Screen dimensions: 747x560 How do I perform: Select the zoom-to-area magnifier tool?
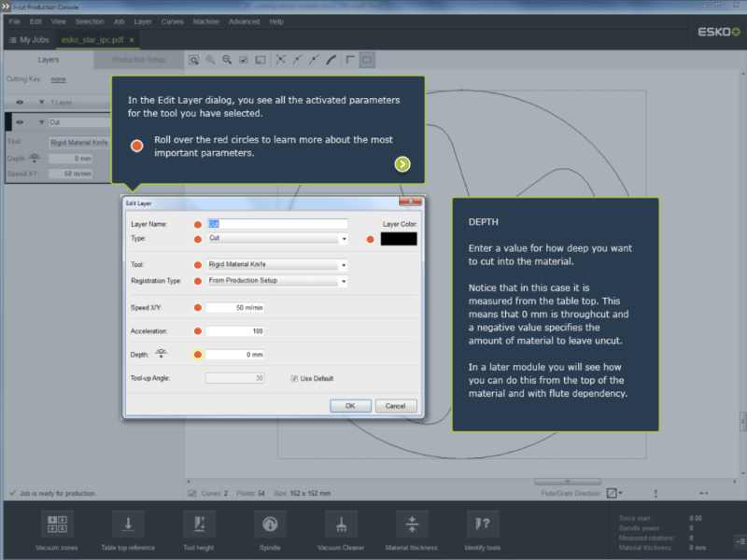click(193, 60)
